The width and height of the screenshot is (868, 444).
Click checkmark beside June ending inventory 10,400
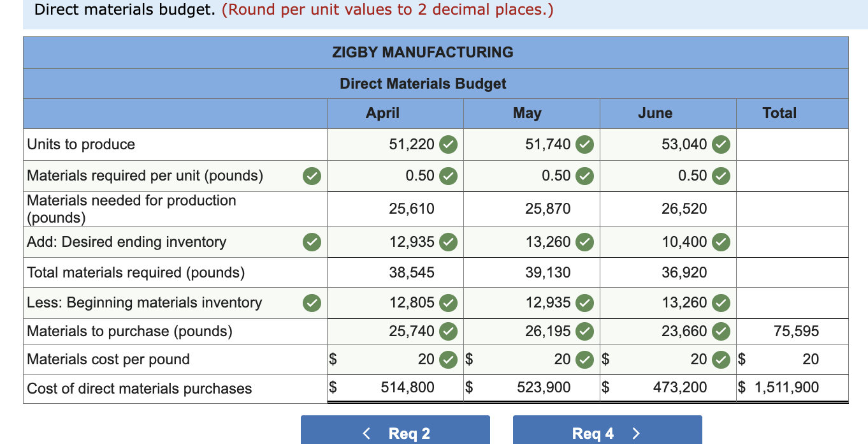point(721,242)
